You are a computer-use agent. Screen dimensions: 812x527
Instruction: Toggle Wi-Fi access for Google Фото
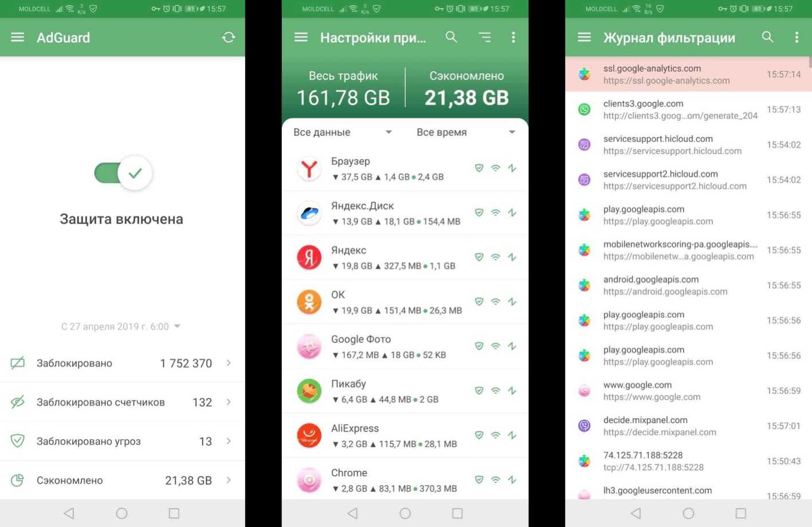pos(496,346)
